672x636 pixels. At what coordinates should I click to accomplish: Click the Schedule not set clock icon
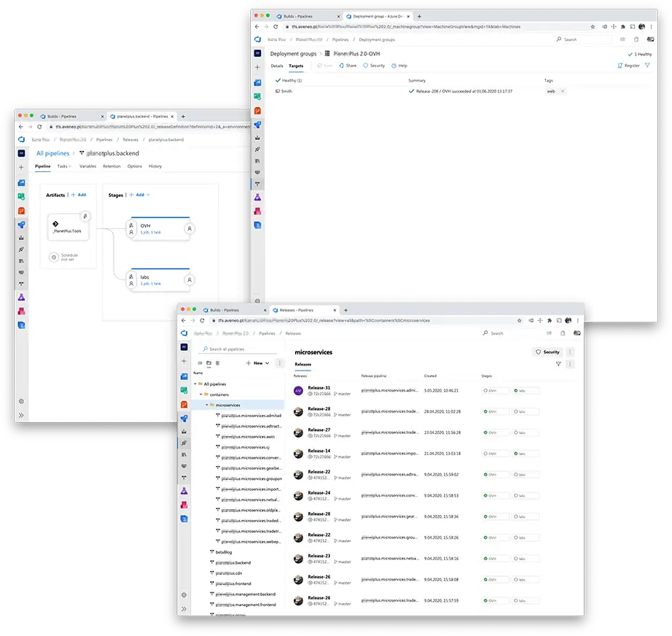53,257
